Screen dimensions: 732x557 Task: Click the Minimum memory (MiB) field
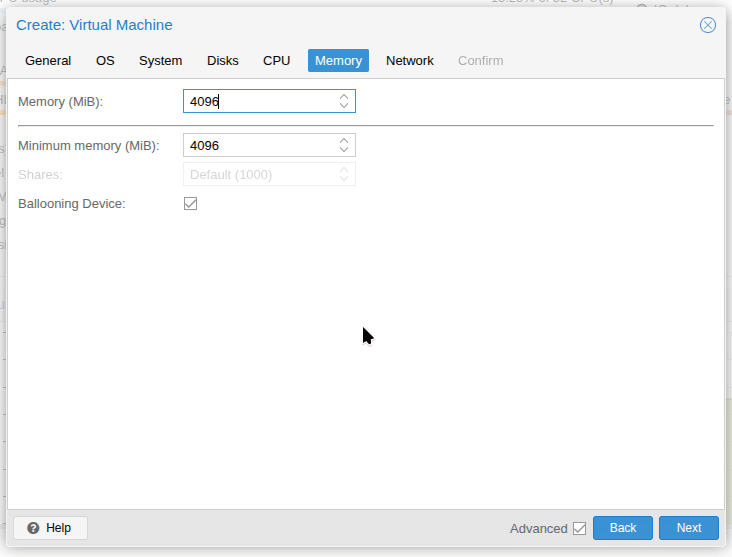tap(260, 146)
